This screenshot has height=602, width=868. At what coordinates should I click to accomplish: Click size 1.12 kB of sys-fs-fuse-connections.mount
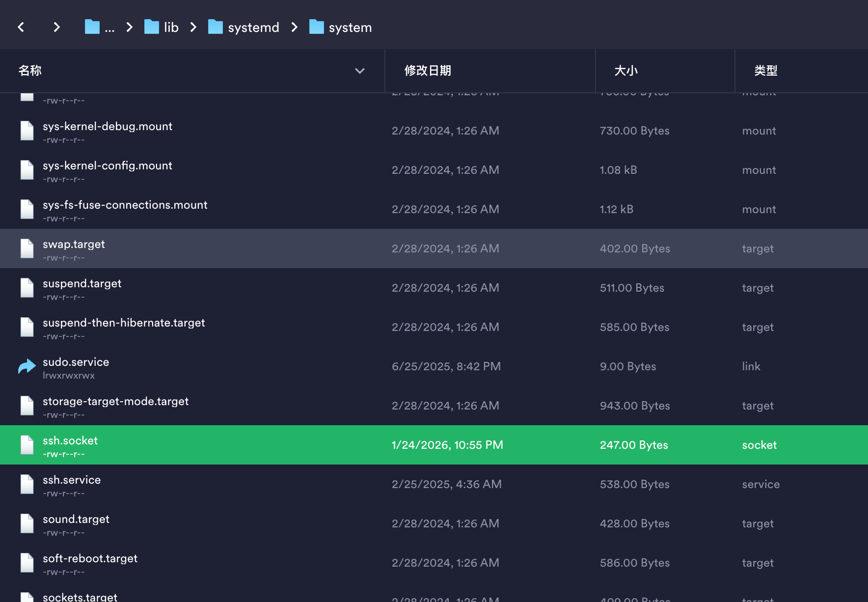coord(617,209)
